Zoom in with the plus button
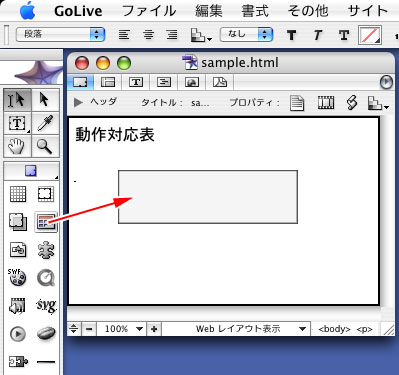The width and height of the screenshot is (399, 375). [154, 329]
